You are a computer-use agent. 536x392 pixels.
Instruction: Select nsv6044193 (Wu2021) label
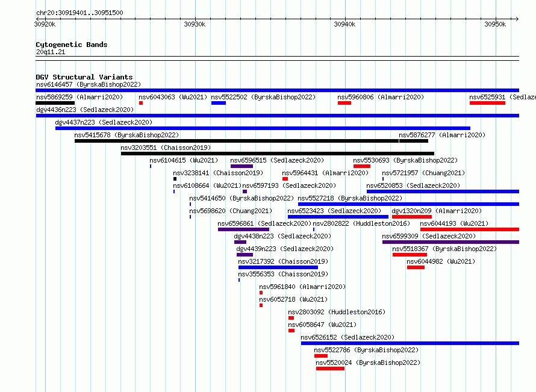[x=454, y=223]
